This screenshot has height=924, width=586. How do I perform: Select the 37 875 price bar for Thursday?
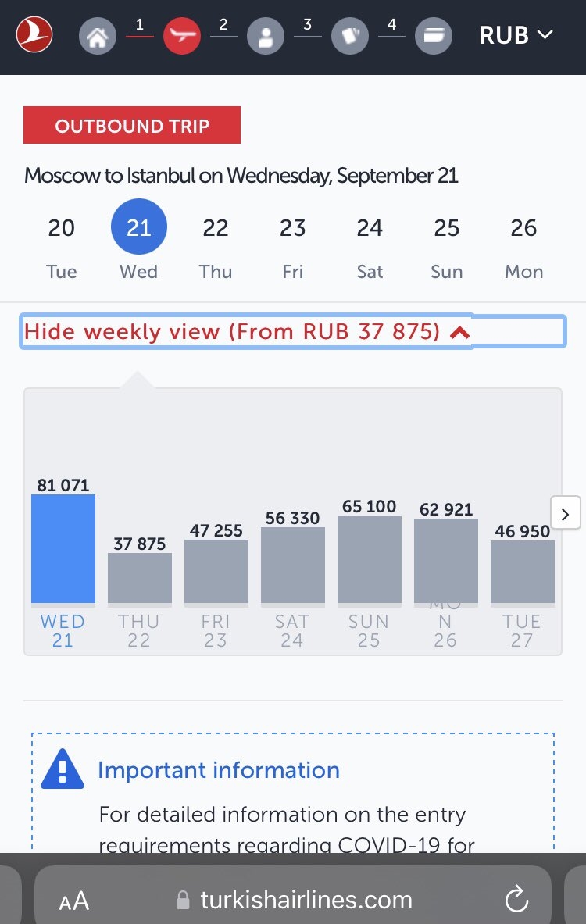pos(140,578)
